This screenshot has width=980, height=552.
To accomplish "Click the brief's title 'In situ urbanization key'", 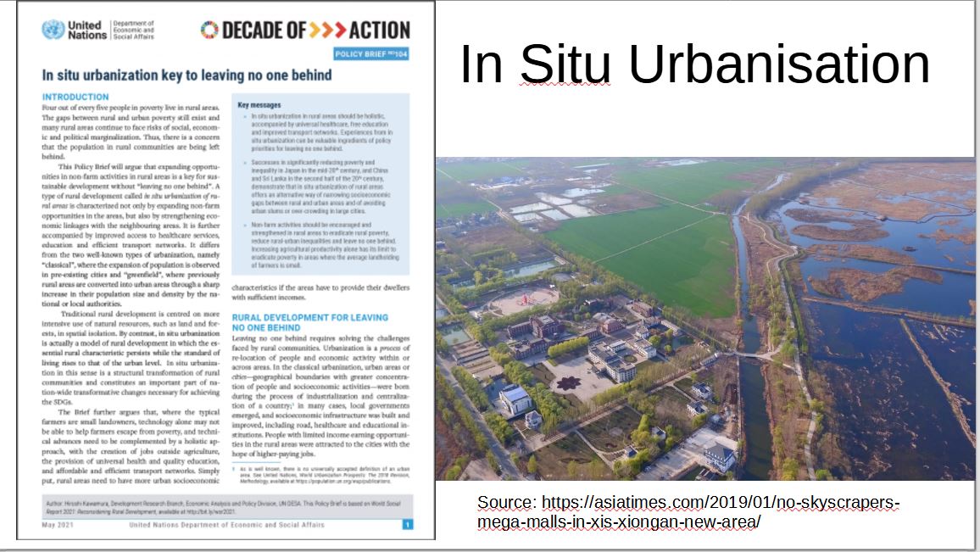I will pos(187,75).
